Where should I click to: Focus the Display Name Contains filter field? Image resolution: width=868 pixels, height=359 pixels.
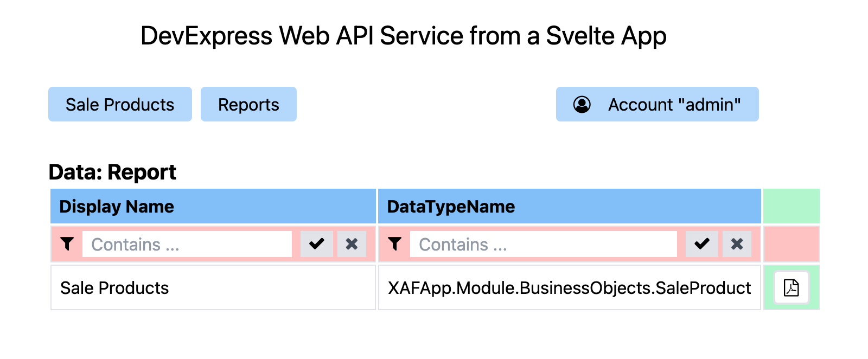coord(187,244)
